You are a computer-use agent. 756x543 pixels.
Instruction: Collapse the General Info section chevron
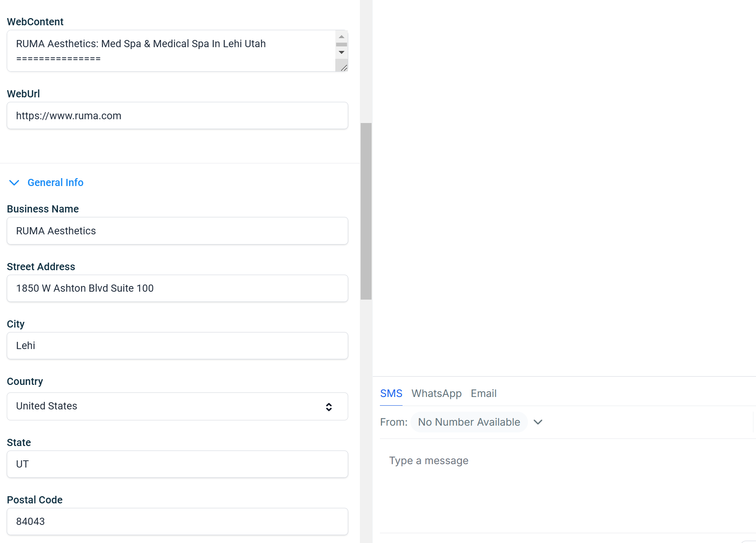pyautogui.click(x=14, y=183)
